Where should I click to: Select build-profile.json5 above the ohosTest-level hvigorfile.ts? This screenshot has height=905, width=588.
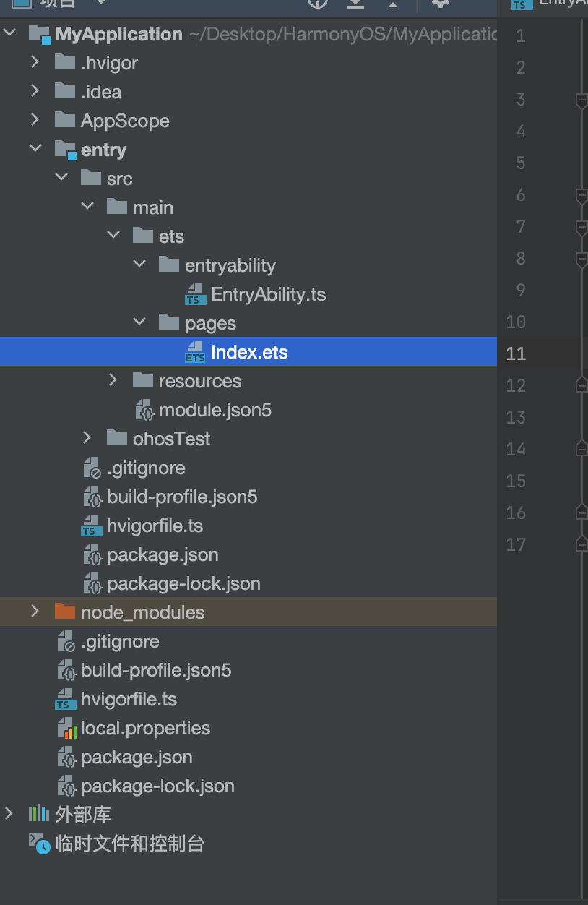182,497
